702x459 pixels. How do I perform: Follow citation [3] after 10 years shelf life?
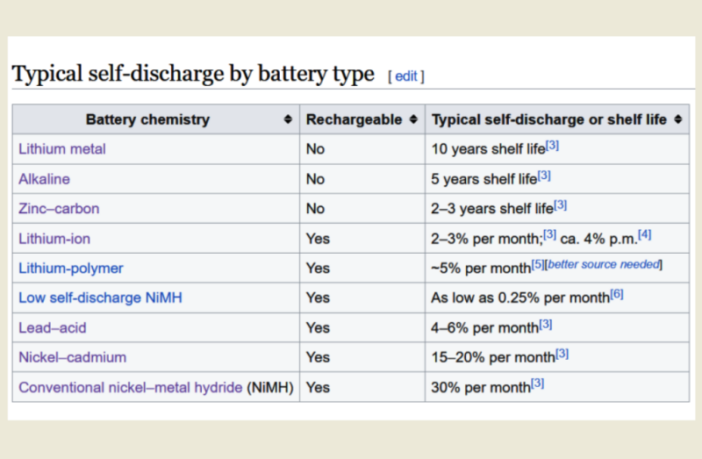(552, 145)
